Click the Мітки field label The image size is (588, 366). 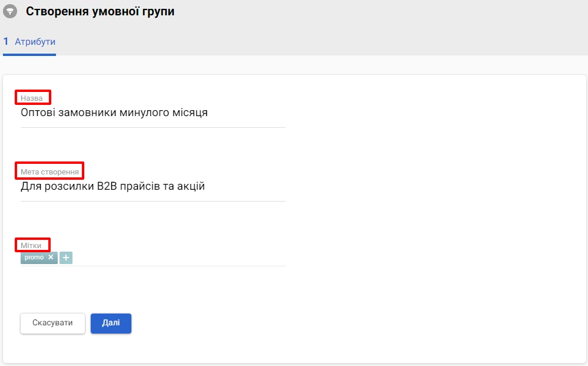[x=31, y=246]
